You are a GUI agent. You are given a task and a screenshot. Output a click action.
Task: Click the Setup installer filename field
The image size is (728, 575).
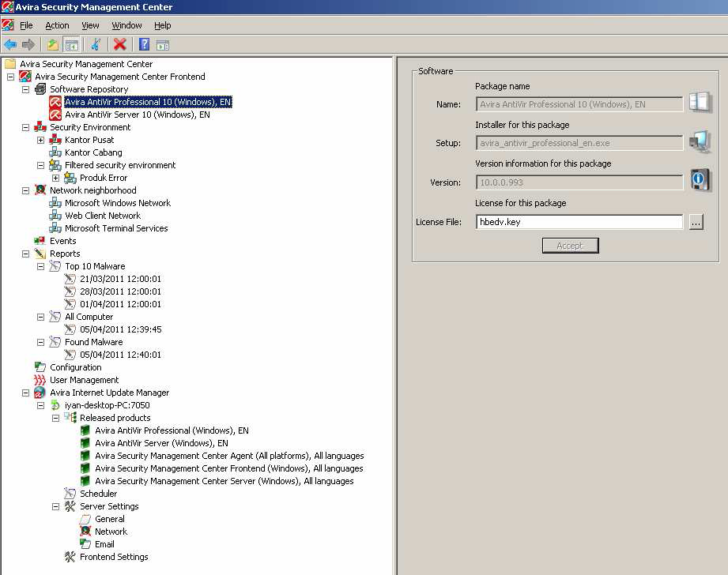pyautogui.click(x=579, y=143)
